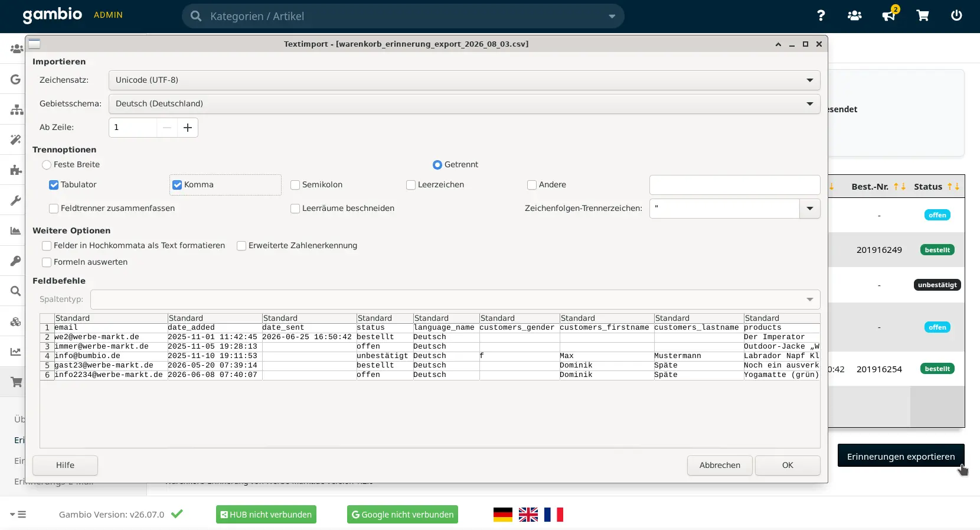Check Felder in Hochkommata als Text formatieren
Viewport: 980px width, 530px height.
click(x=47, y=246)
